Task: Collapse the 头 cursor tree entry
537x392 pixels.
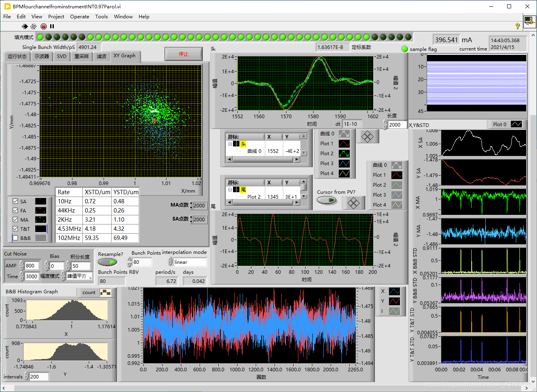Action: pos(230,144)
